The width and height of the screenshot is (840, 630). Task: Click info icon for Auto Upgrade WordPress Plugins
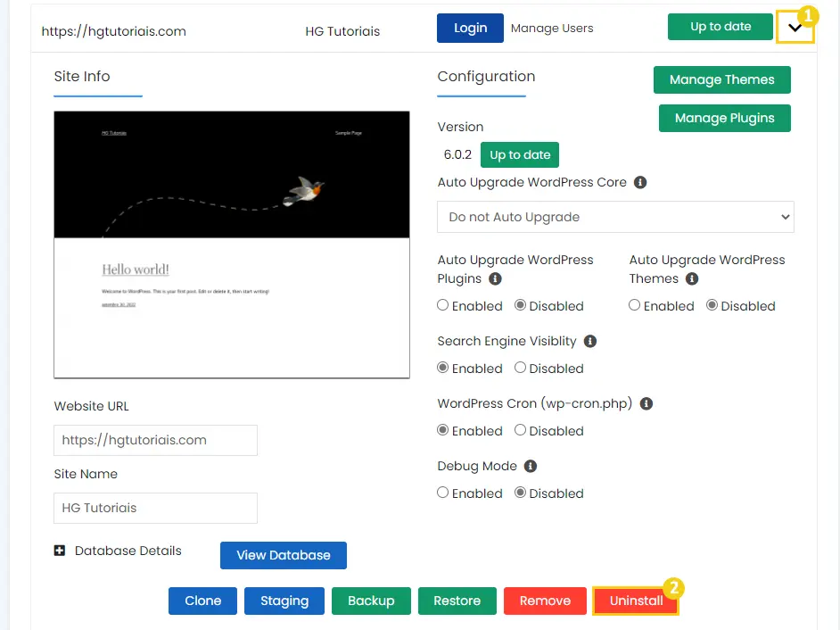(x=496, y=278)
